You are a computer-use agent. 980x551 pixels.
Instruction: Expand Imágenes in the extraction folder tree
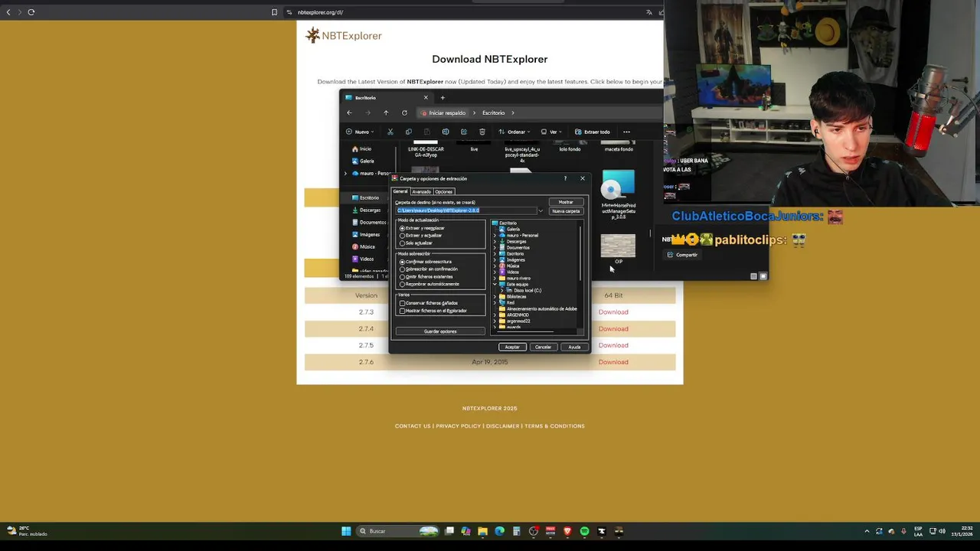[495, 259]
